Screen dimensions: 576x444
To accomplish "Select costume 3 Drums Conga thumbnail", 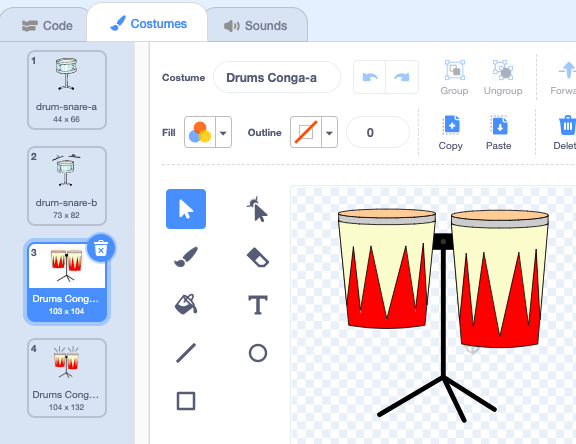I will (66, 282).
